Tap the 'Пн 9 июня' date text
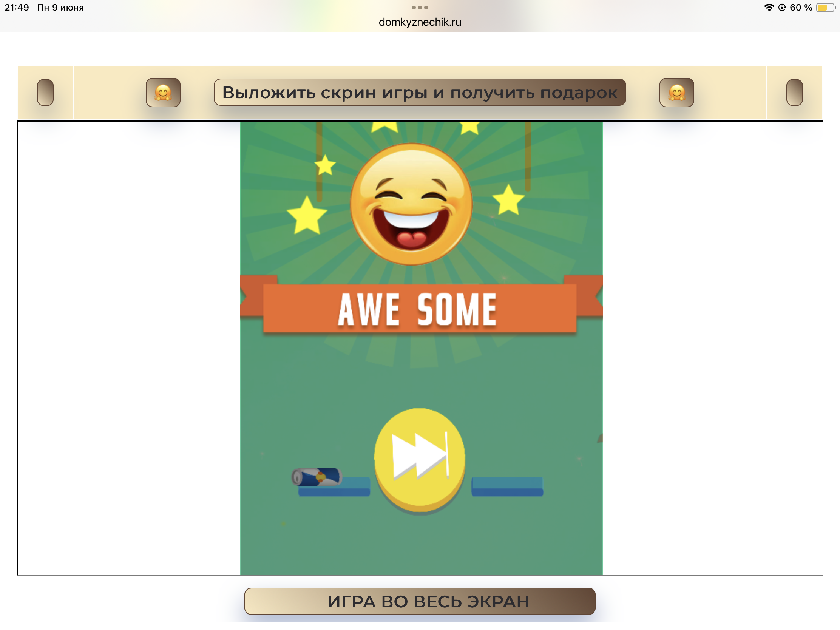The width and height of the screenshot is (840, 630). point(60,8)
